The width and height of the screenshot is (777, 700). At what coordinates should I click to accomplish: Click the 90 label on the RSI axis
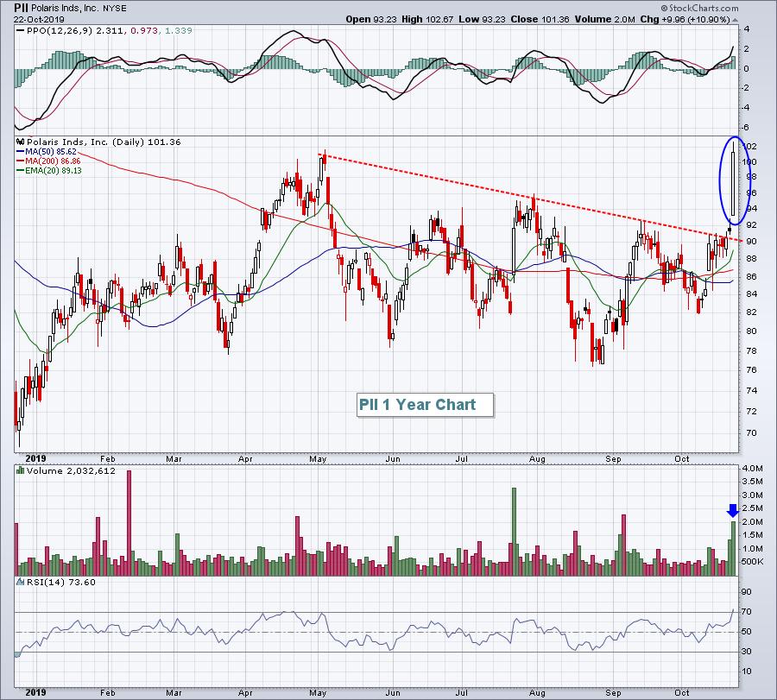click(x=746, y=592)
